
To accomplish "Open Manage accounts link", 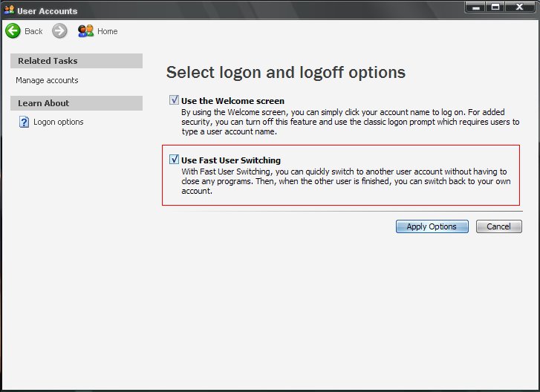I will 47,80.
